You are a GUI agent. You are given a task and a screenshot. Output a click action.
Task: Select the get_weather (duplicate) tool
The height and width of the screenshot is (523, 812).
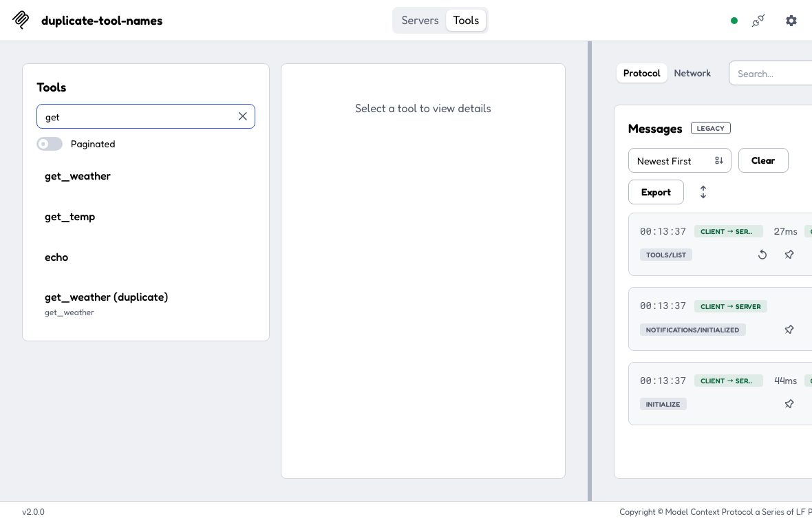click(145, 303)
